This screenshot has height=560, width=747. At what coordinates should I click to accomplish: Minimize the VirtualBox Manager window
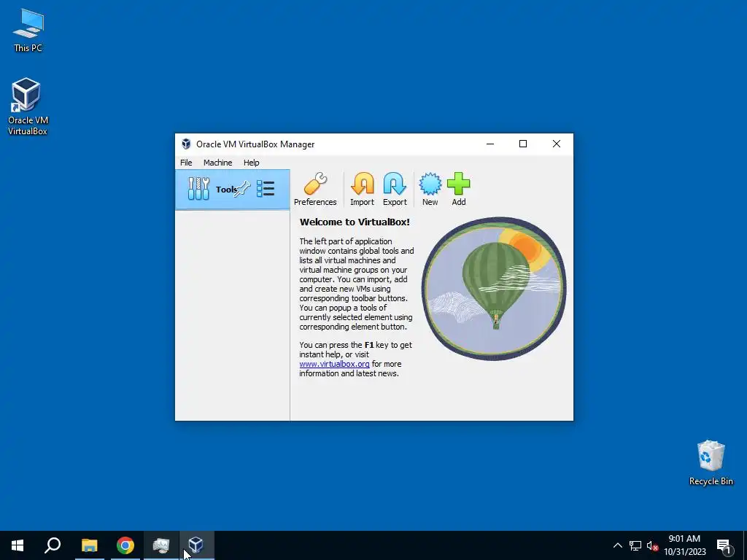pos(489,144)
